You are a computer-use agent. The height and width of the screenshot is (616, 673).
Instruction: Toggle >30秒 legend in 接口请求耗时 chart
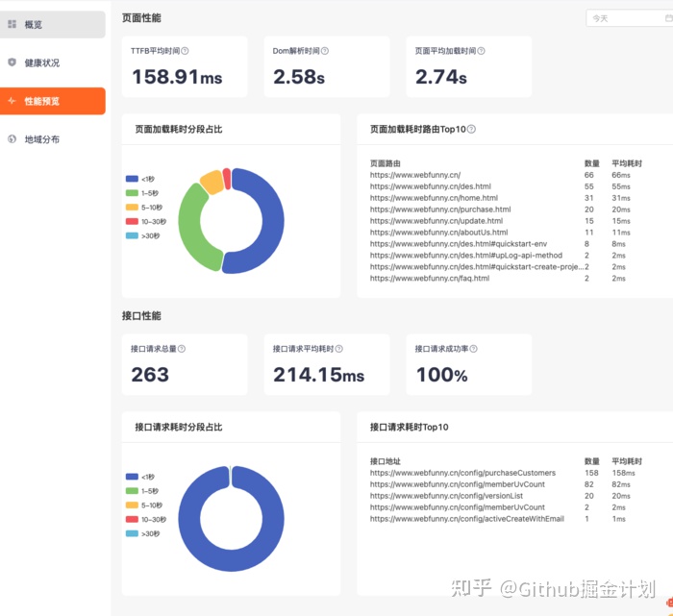[x=143, y=533]
